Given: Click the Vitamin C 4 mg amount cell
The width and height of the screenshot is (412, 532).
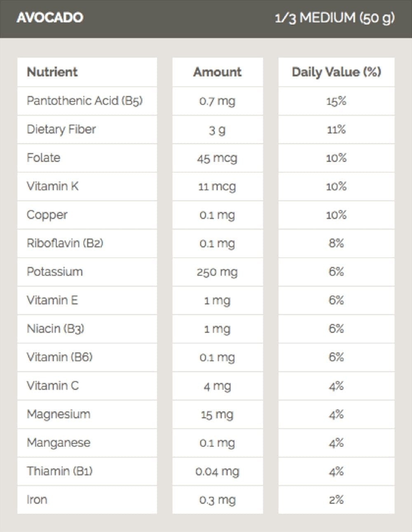Looking at the screenshot, I should [218, 386].
